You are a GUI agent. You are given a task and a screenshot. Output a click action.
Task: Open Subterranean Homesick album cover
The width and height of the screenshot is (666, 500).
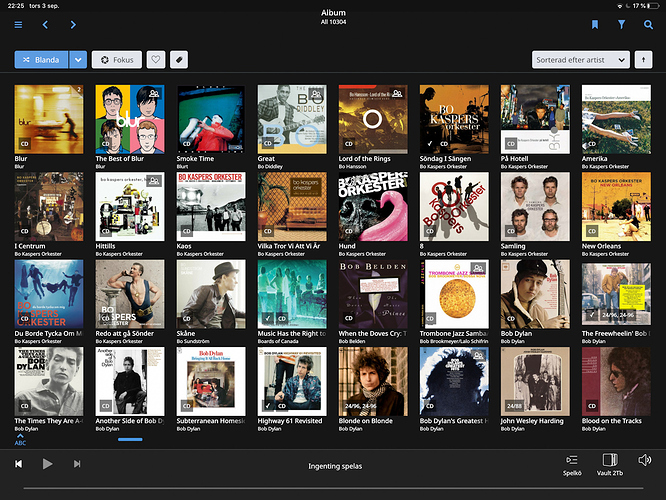pos(211,381)
